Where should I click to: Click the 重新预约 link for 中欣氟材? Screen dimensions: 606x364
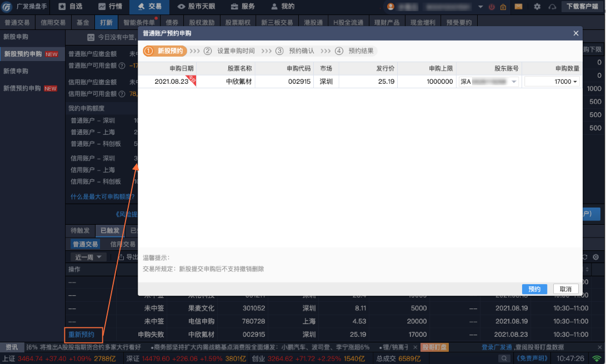[82, 334]
